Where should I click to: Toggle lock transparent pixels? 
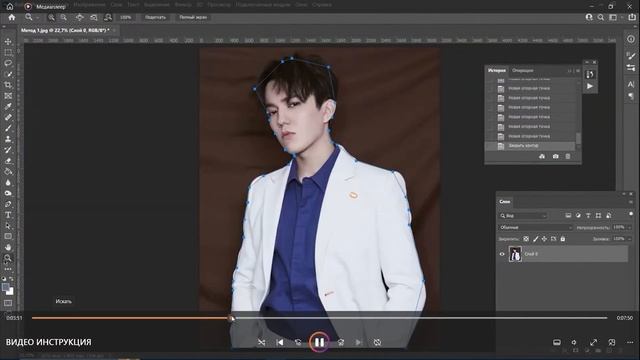click(x=526, y=239)
